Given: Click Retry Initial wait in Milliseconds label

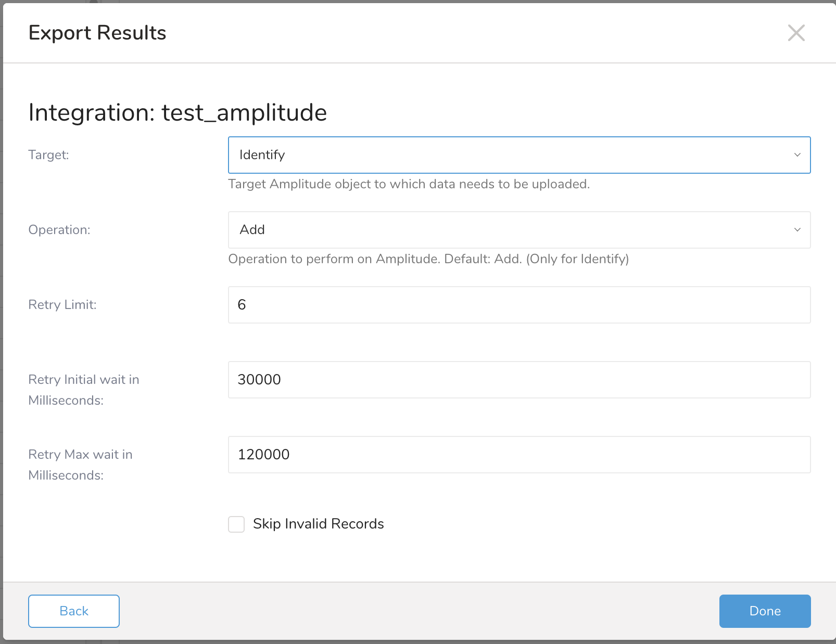Looking at the screenshot, I should coord(83,390).
